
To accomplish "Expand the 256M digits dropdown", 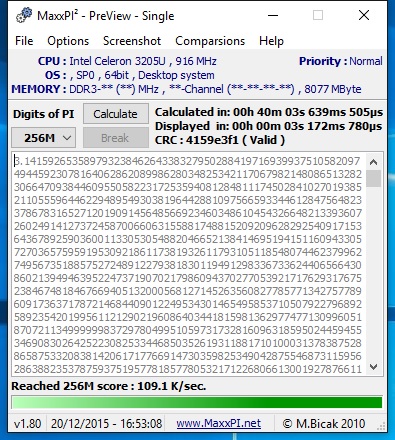I will 44,137.
